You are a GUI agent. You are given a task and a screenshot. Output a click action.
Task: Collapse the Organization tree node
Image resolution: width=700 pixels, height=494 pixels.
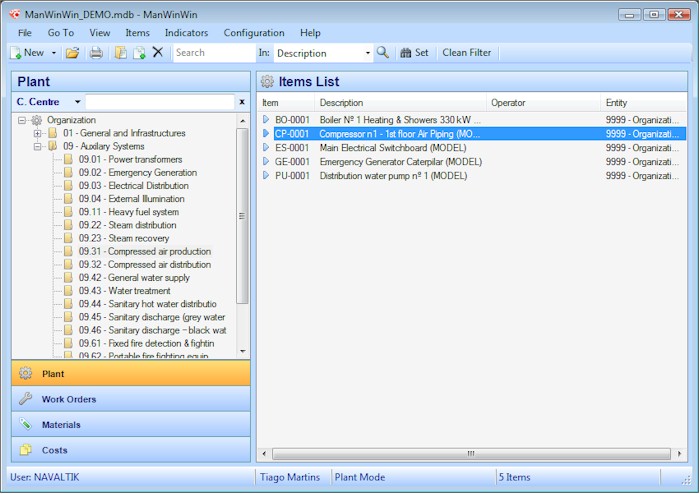(22, 120)
